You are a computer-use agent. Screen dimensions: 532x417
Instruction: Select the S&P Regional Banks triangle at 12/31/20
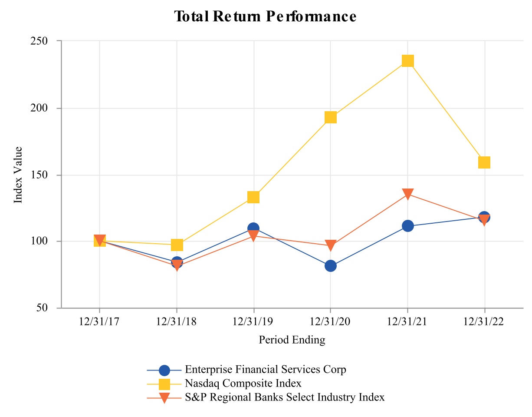[x=331, y=245]
